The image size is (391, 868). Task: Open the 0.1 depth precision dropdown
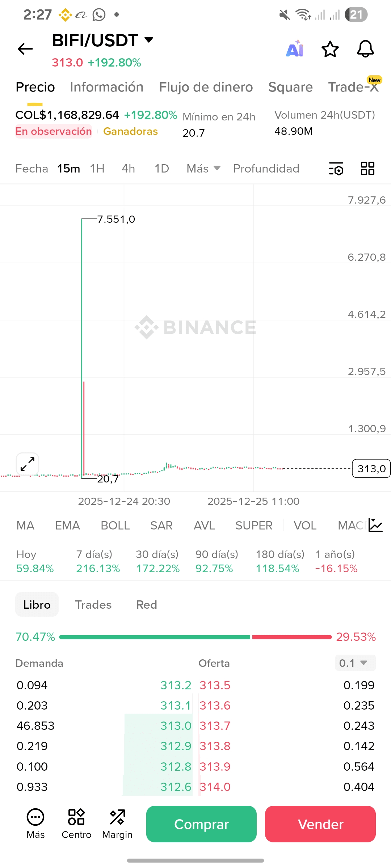coord(355,663)
